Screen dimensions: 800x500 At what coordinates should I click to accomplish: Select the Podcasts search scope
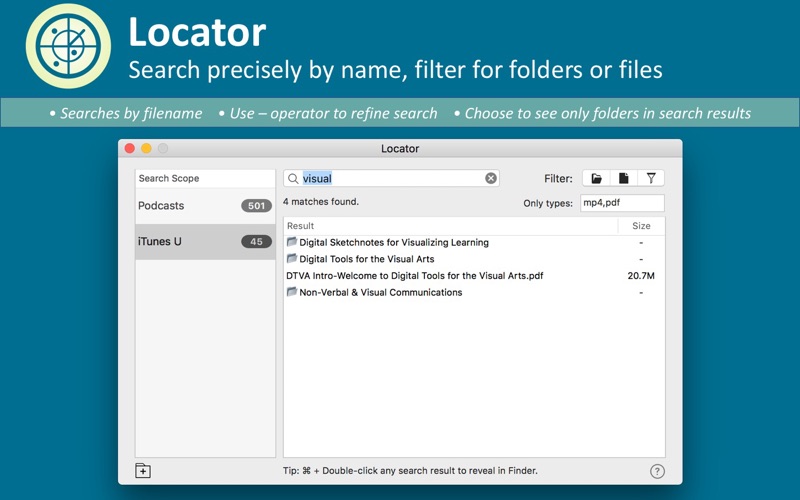204,206
